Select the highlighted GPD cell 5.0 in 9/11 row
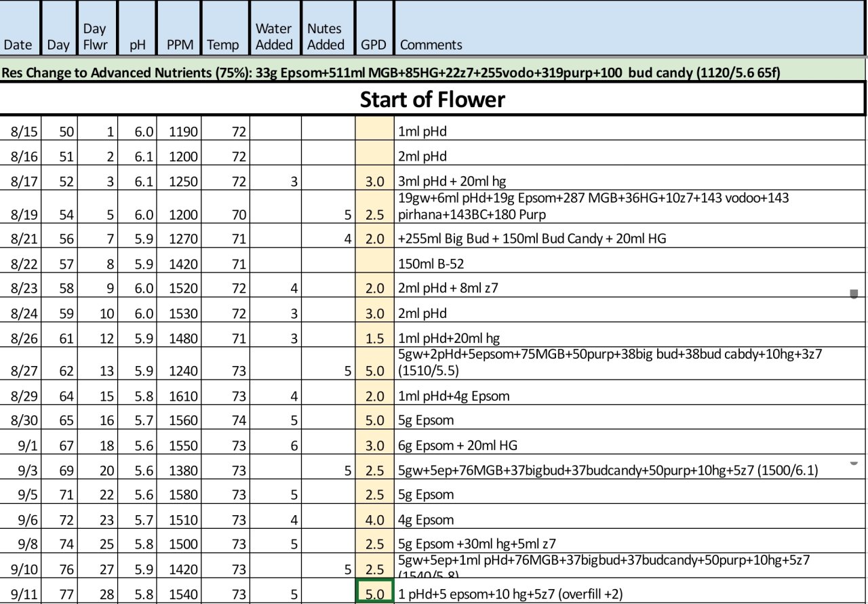 click(x=374, y=592)
